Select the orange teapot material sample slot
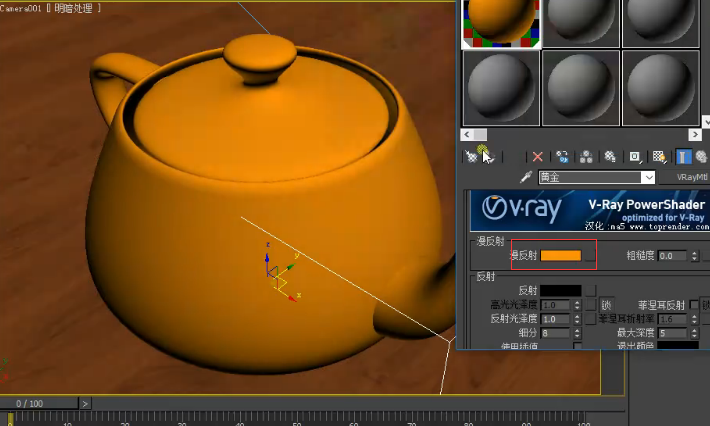This screenshot has width=710, height=426. pos(501,22)
